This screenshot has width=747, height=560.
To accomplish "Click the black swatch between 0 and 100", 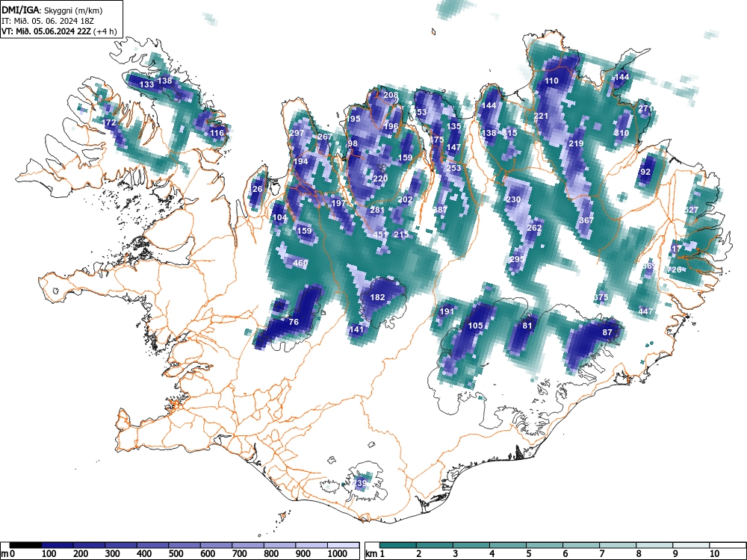I will click(x=25, y=545).
